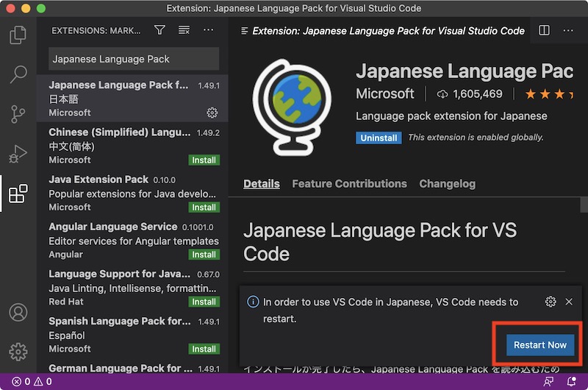The width and height of the screenshot is (588, 390).
Task: Open notification settings gear icon
Action: click(x=551, y=302)
